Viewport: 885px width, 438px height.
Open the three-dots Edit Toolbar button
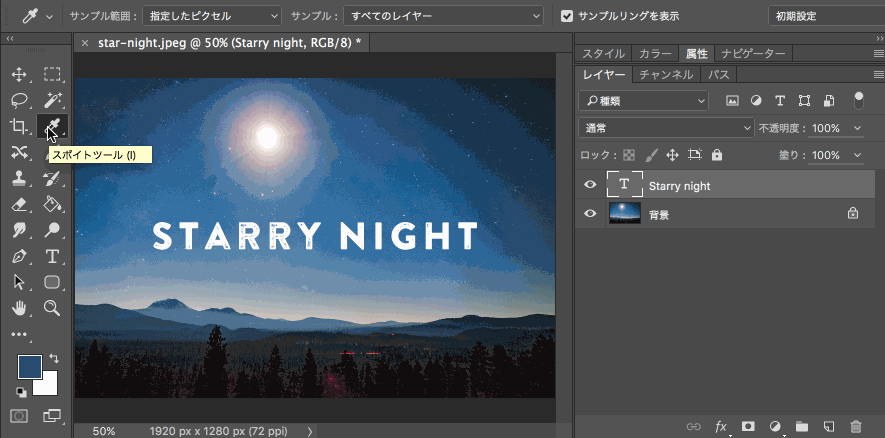coord(19,334)
